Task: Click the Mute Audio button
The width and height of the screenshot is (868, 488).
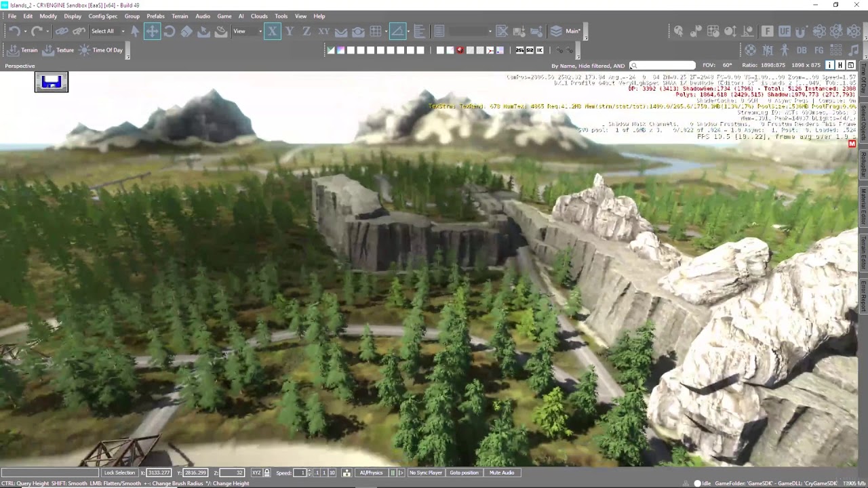Action: [502, 472]
